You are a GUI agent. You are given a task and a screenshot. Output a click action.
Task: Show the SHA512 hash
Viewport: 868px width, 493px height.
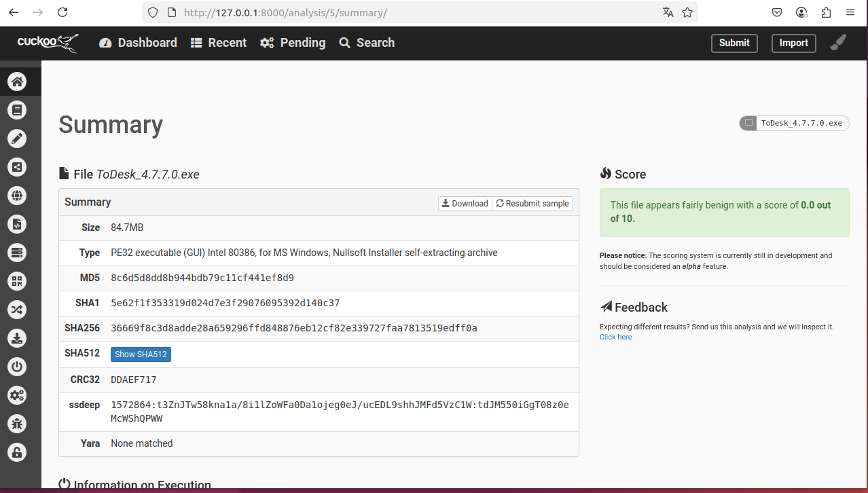click(x=141, y=354)
